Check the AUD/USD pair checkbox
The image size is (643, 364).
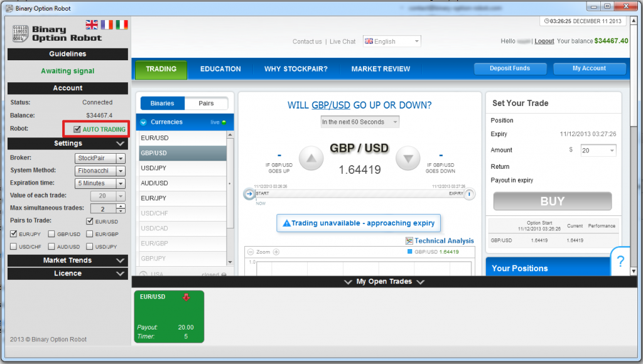coord(51,247)
